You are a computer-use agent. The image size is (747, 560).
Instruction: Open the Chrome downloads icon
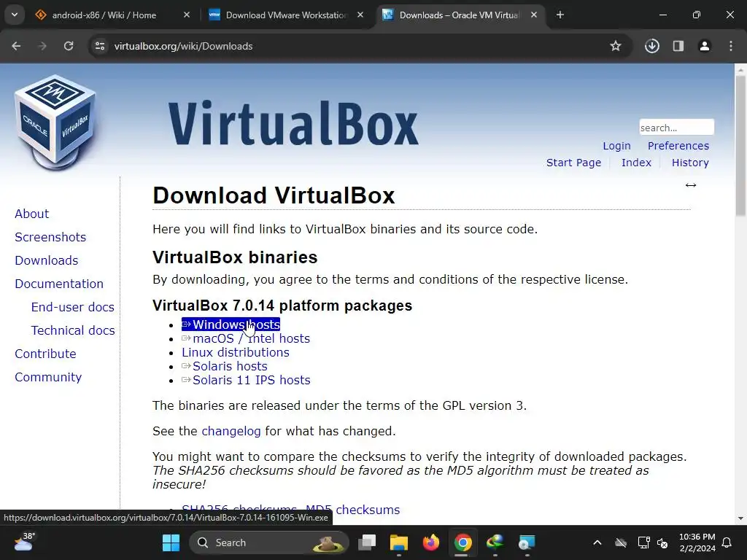click(x=651, y=46)
